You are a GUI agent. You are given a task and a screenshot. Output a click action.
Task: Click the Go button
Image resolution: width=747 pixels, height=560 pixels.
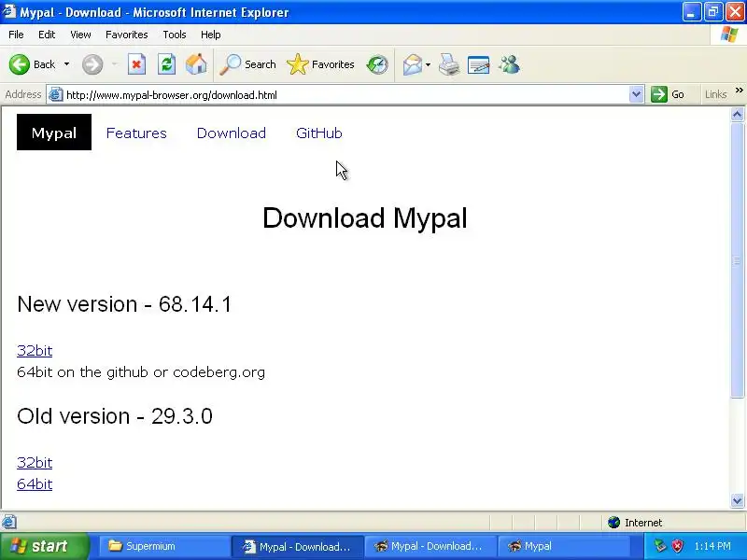(668, 94)
